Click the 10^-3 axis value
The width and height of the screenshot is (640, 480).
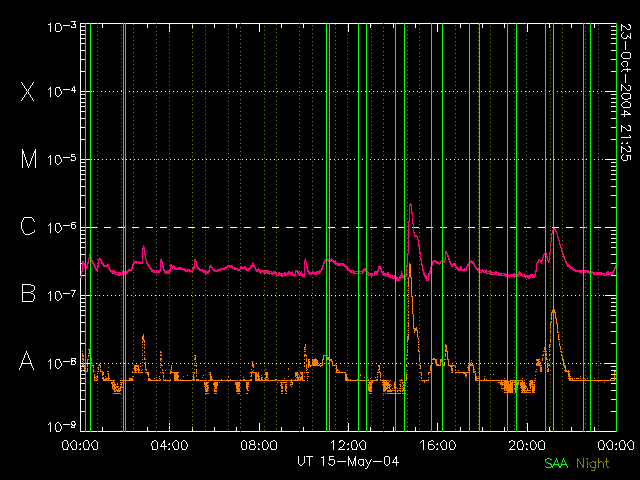pos(62,27)
